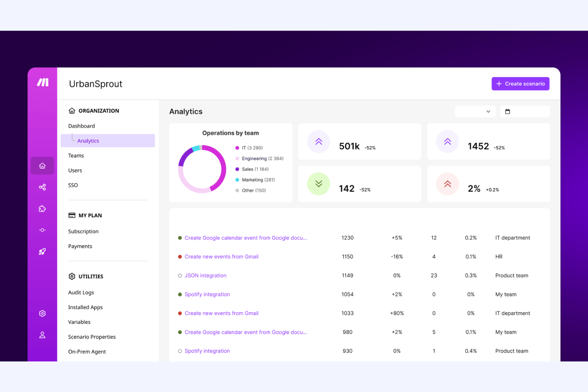Click the Home icon in the purple sidebar
588x392 pixels.
coord(42,166)
